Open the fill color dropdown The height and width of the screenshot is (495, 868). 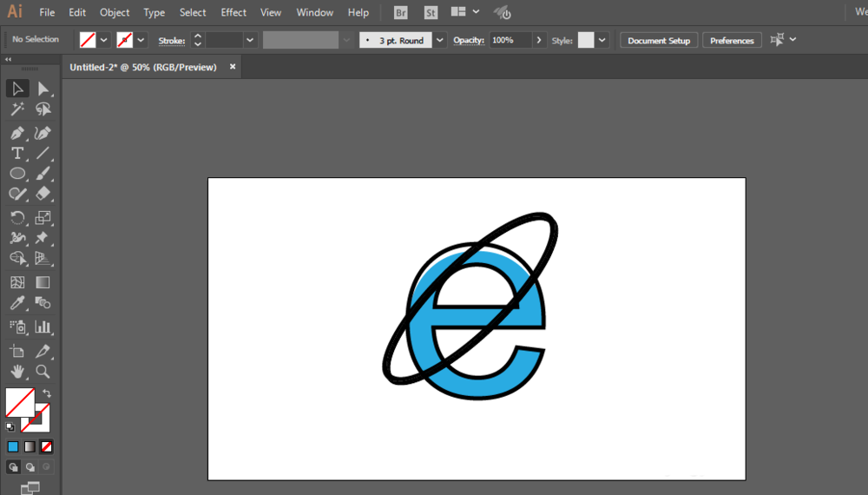(x=104, y=40)
